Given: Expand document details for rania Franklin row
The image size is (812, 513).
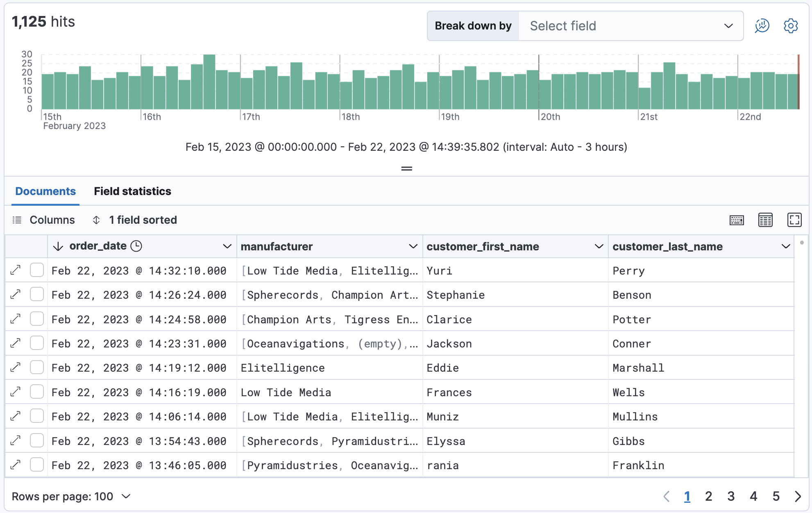Looking at the screenshot, I should click(x=16, y=465).
